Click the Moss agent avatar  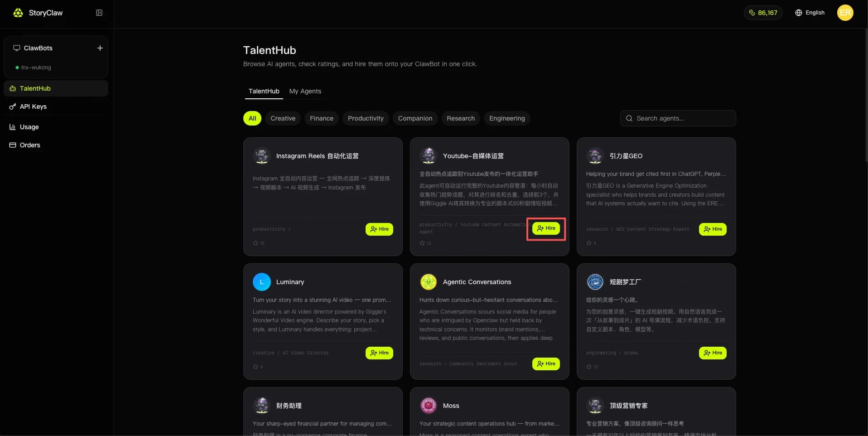coord(428,406)
